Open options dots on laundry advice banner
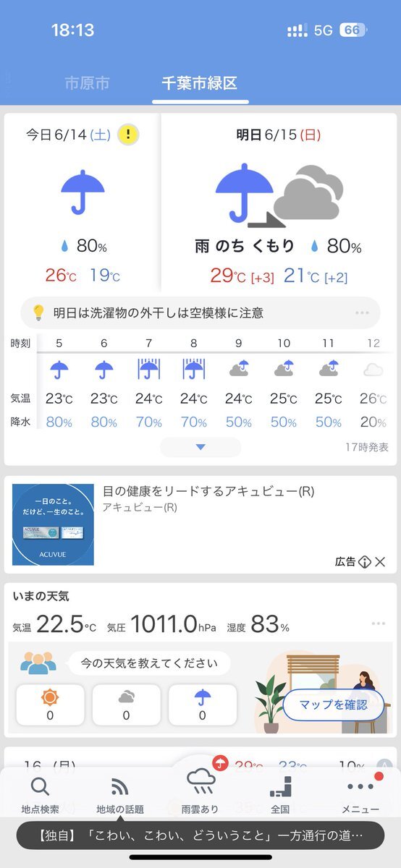This screenshot has width=401, height=868. point(363,313)
